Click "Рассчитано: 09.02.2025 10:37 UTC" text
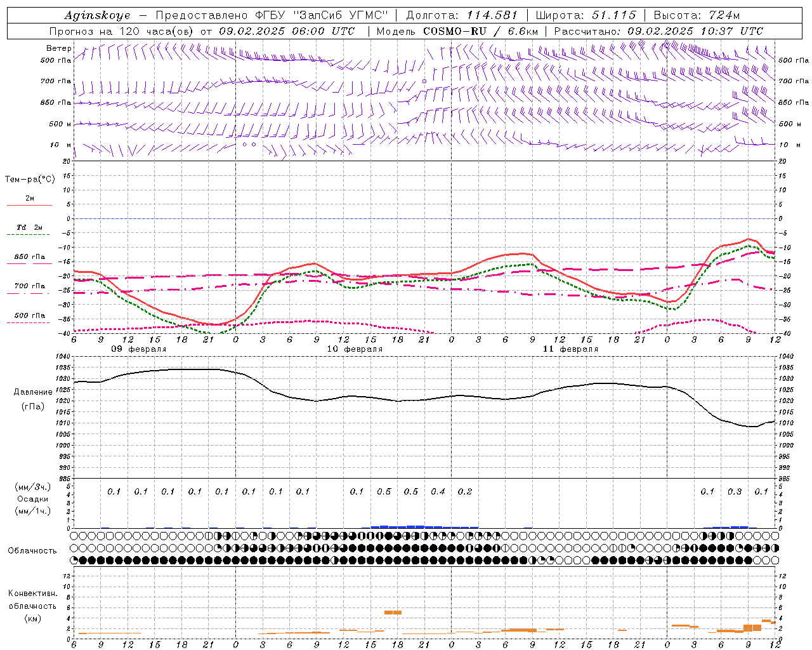This screenshot has height=650, width=812. click(658, 31)
